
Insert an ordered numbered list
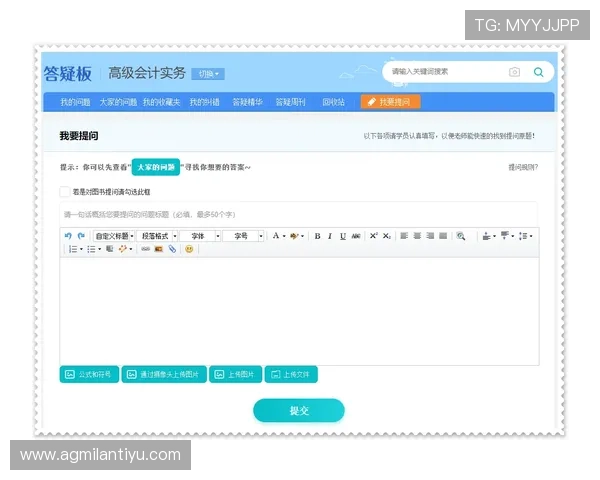(x=73, y=249)
